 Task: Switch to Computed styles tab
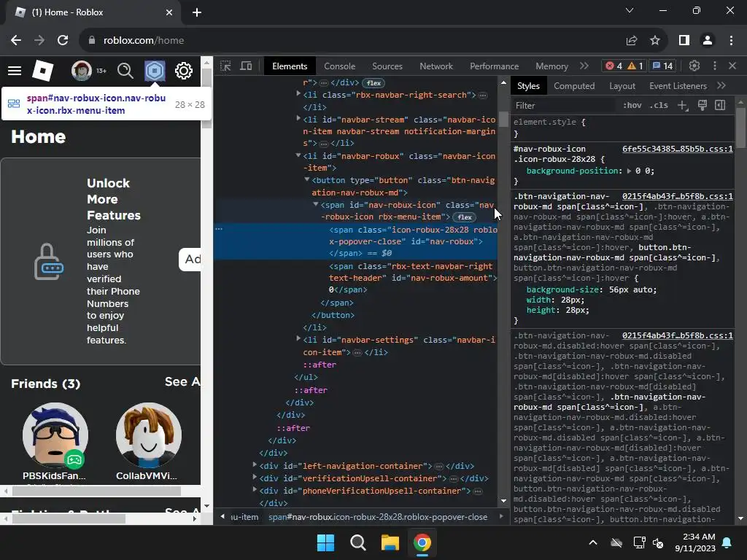pyautogui.click(x=574, y=86)
